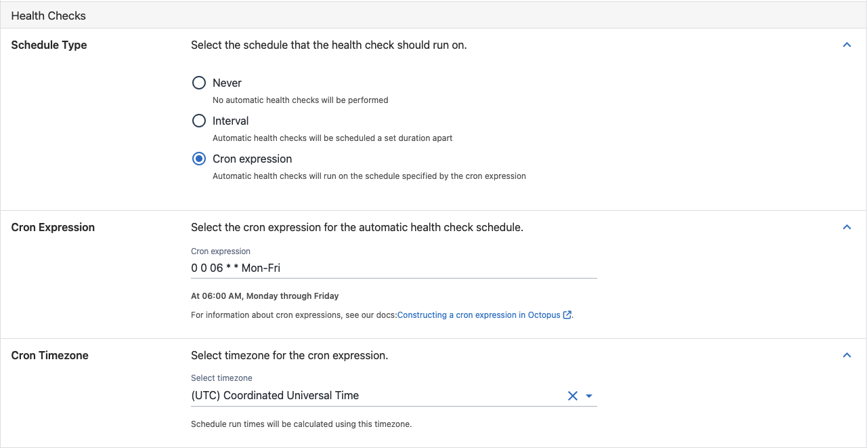
Task: Open Constructing a cron expression docs link
Action: pyautogui.click(x=479, y=314)
